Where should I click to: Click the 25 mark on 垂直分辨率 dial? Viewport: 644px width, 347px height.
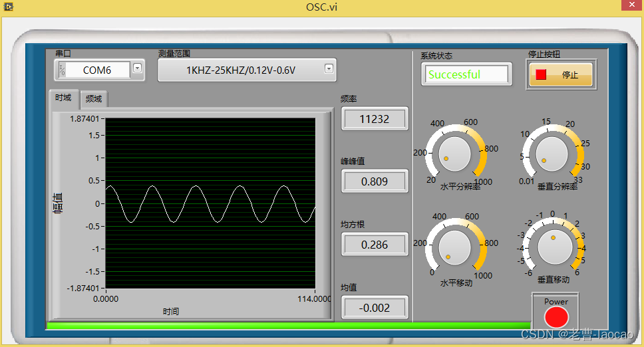pos(585,143)
